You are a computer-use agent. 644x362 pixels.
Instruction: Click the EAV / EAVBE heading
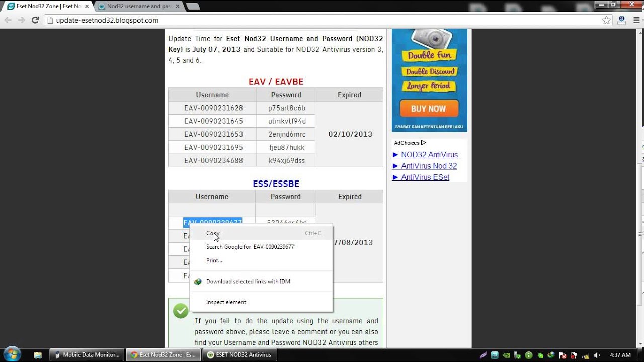point(276,82)
